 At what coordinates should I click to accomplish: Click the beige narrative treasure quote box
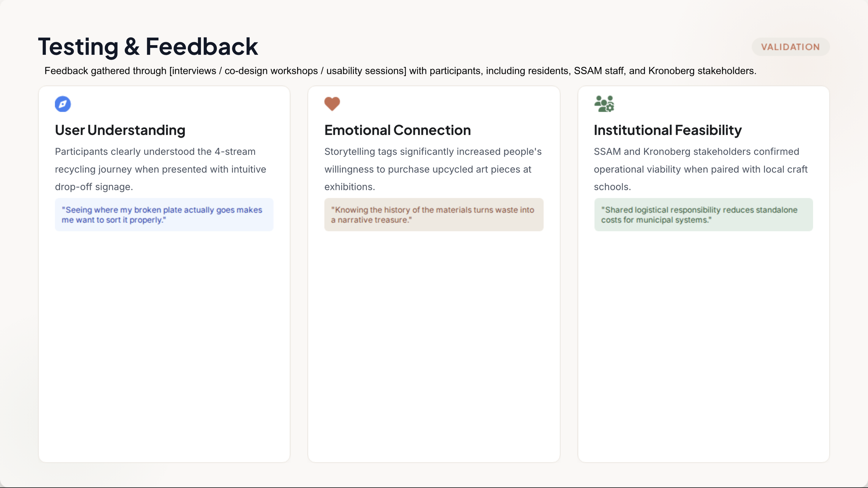coord(434,215)
